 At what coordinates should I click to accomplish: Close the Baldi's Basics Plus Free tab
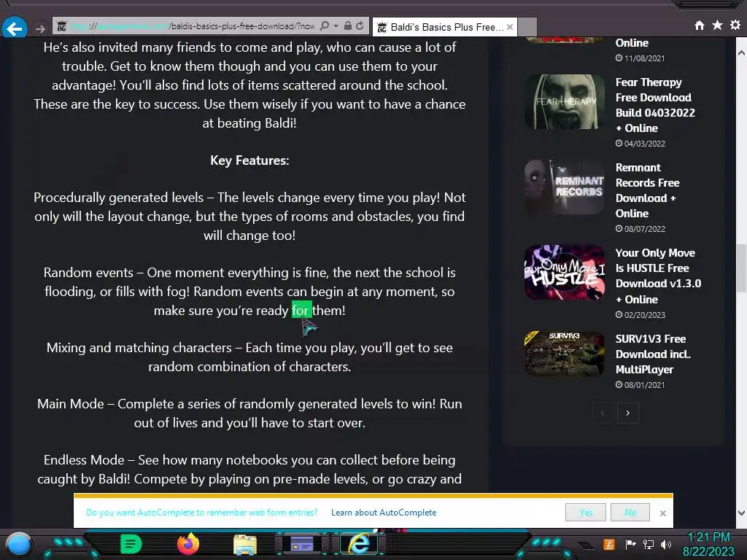[510, 27]
